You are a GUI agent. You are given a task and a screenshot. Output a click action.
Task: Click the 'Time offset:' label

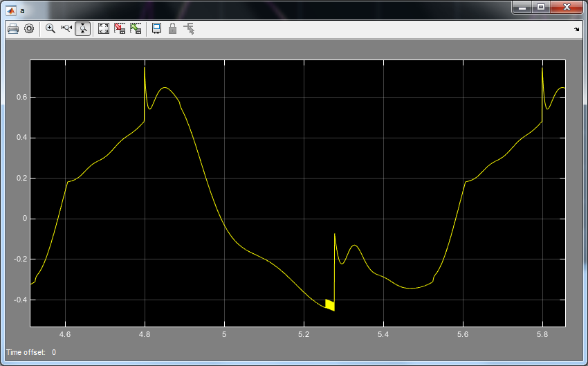(26, 352)
